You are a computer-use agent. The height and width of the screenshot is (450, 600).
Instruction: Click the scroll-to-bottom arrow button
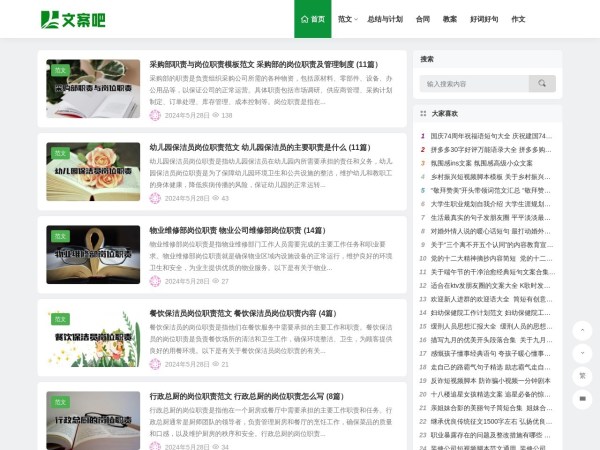coord(581,353)
